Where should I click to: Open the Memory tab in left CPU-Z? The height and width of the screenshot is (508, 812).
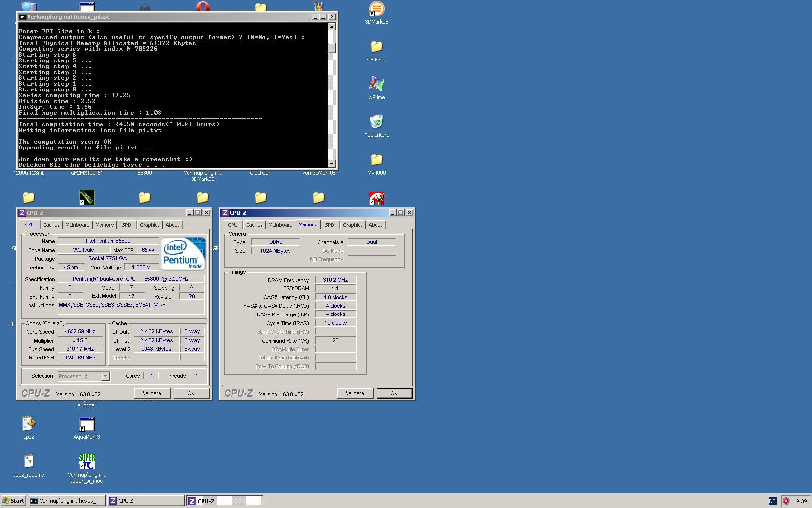(104, 225)
